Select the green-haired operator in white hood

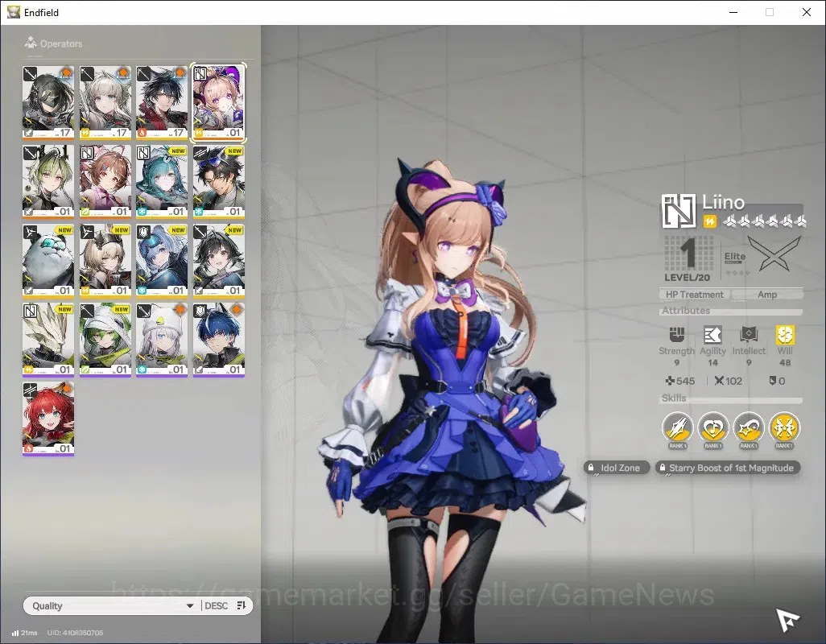pyautogui.click(x=105, y=339)
